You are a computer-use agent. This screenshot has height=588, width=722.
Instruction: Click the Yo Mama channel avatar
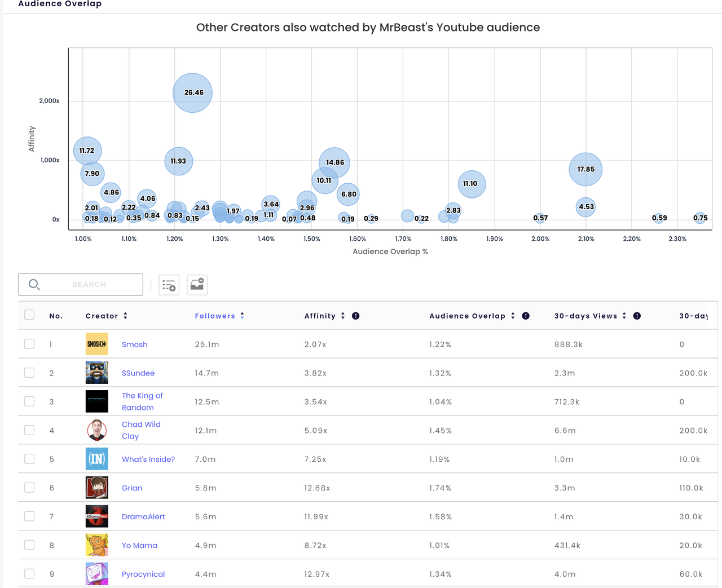pos(97,545)
